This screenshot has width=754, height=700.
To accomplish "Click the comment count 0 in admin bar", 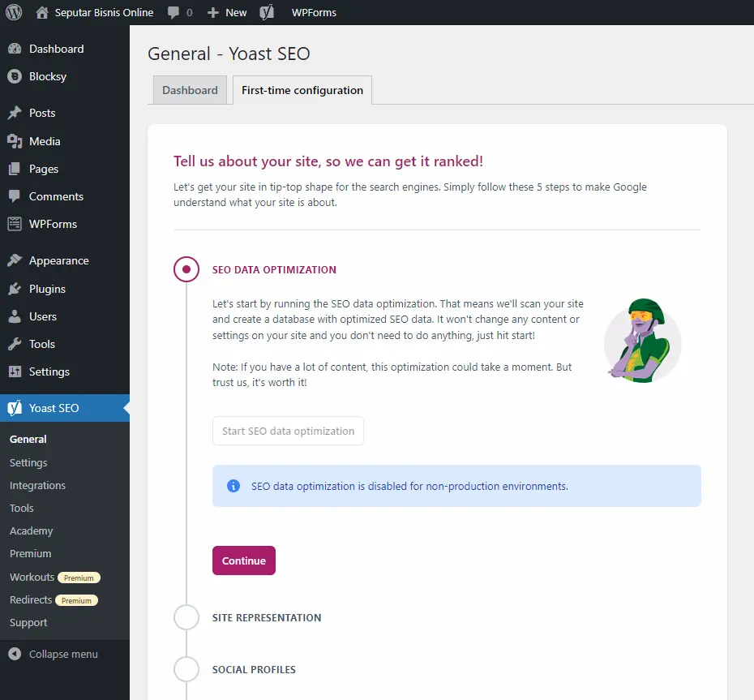I will [190, 12].
